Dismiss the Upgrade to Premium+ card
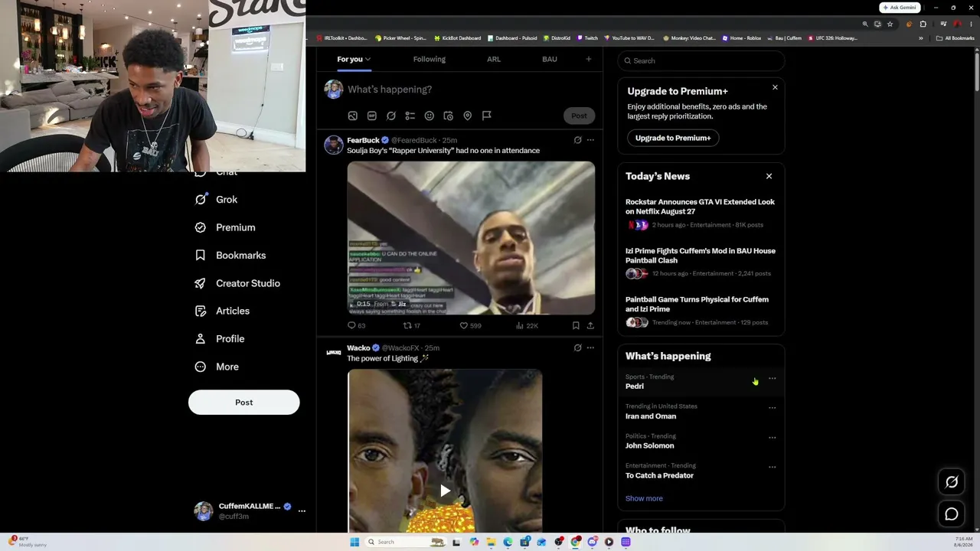The width and height of the screenshot is (980, 551). click(x=775, y=87)
